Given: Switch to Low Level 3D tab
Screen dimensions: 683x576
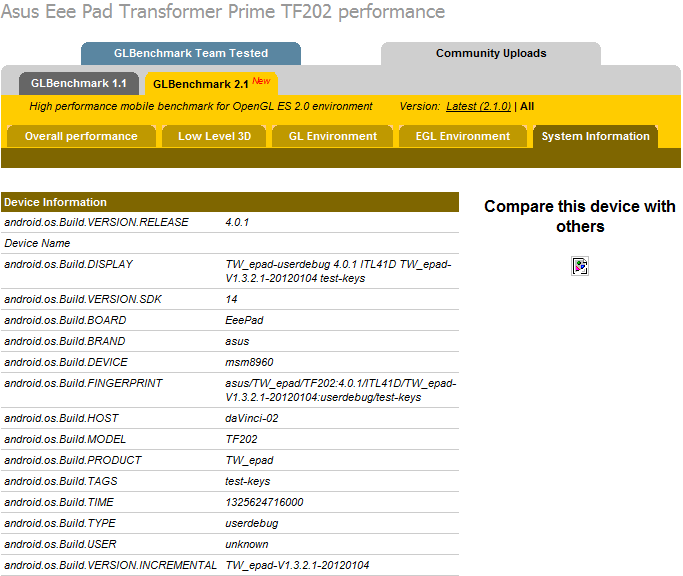Looking at the screenshot, I should [214, 136].
